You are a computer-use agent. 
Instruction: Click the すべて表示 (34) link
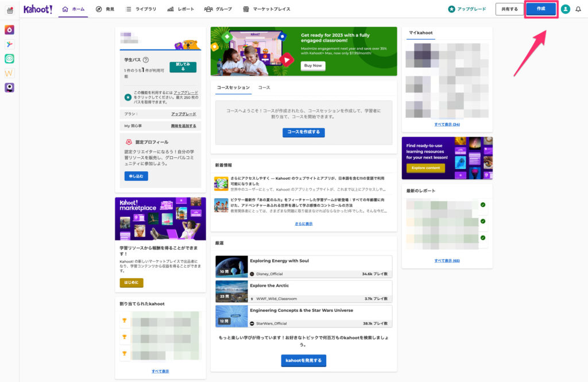(447, 124)
